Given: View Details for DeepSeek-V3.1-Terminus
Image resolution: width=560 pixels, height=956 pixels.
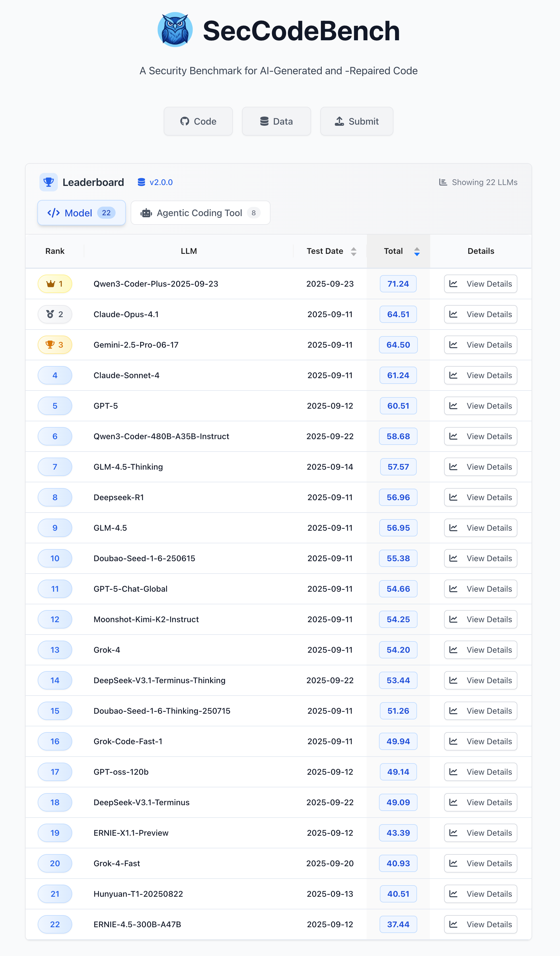Looking at the screenshot, I should (x=481, y=802).
